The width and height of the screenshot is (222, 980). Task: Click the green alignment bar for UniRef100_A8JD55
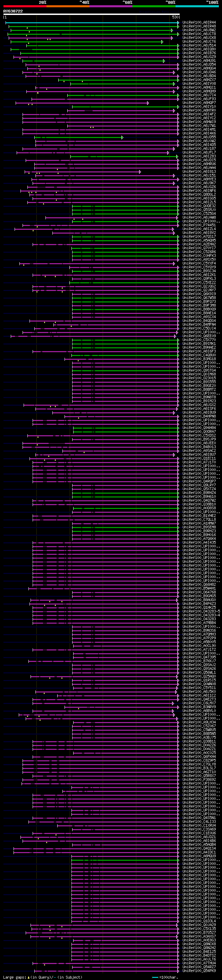tap(78, 137)
